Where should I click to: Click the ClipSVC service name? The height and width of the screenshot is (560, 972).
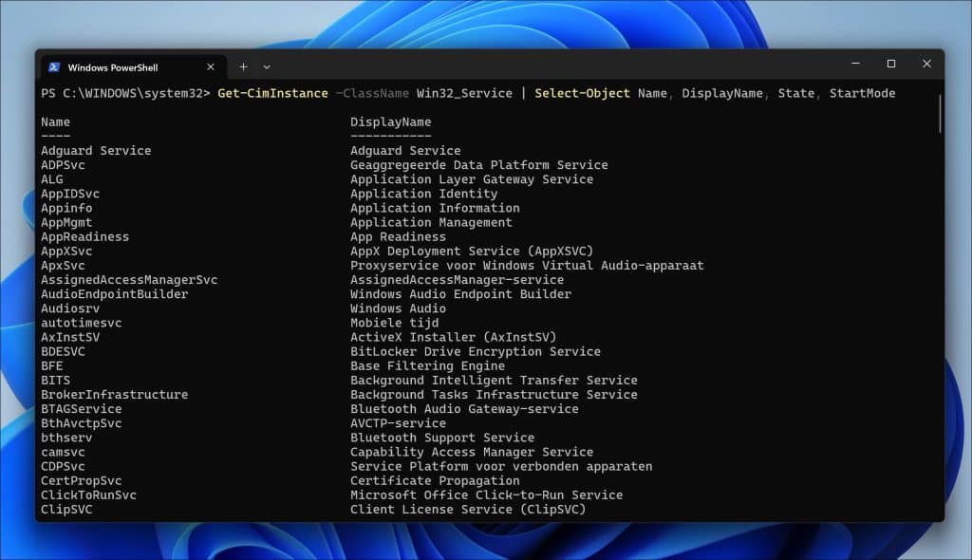66,509
